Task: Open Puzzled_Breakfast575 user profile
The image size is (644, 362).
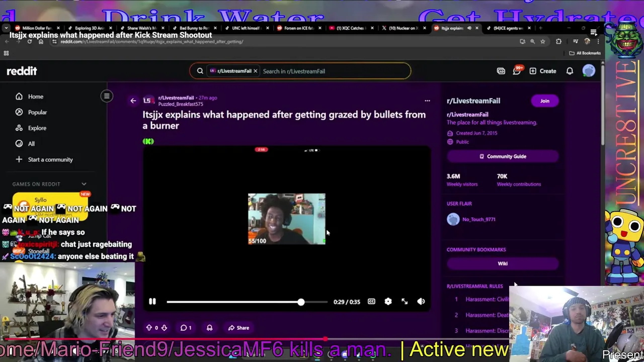Action: tap(181, 104)
